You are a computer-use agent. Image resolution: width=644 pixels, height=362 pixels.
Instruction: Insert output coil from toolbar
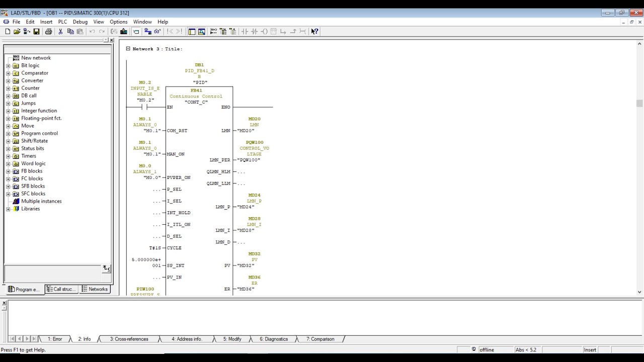click(264, 31)
